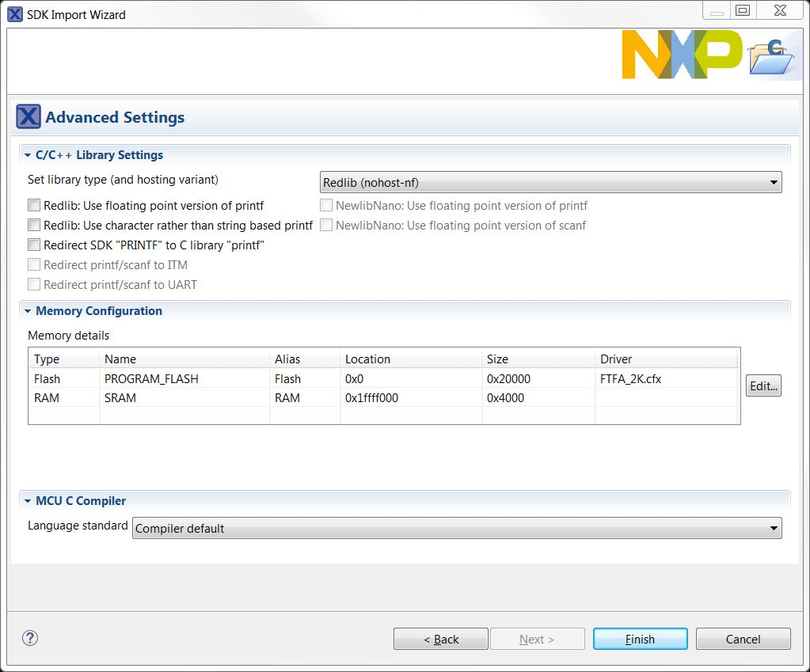Collapse the MCU C Compiler section
810x672 pixels.
(x=28, y=501)
